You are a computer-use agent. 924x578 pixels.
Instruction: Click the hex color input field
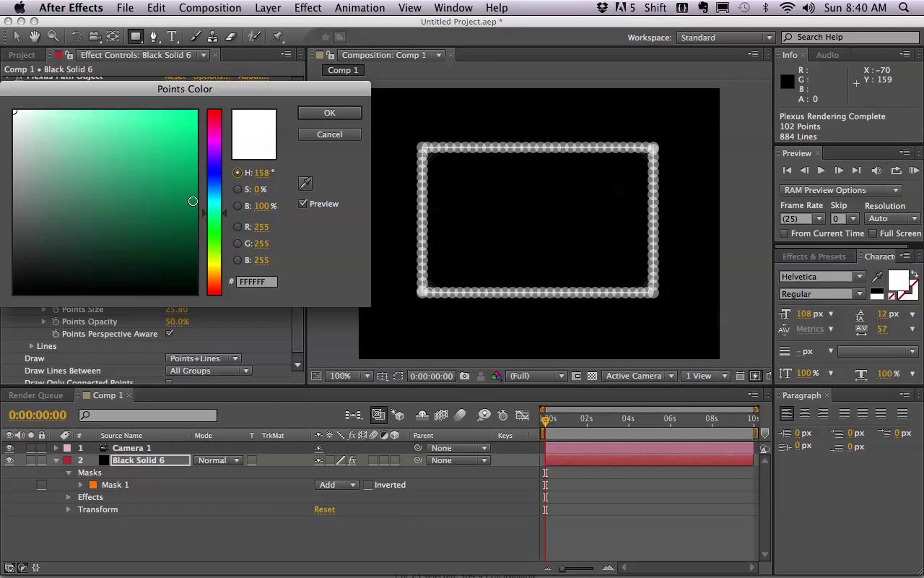pyautogui.click(x=256, y=282)
